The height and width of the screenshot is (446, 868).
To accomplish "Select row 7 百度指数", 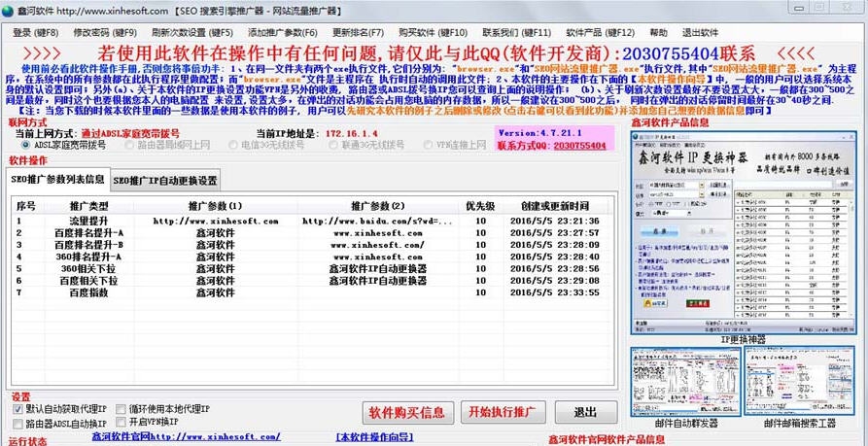I will tap(310, 292).
